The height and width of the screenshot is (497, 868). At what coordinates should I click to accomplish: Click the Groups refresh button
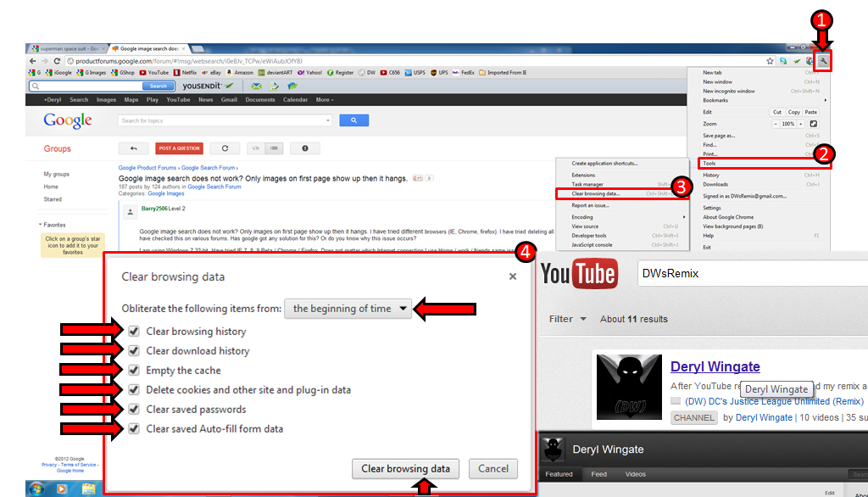click(x=225, y=148)
